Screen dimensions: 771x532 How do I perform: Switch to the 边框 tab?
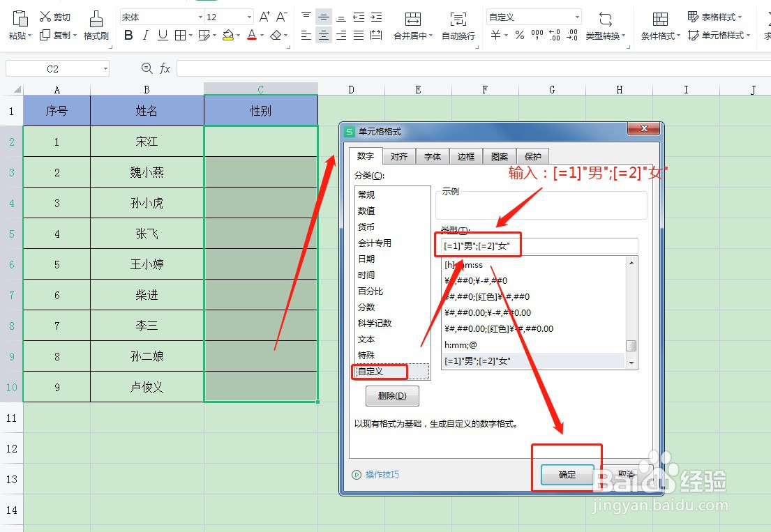click(465, 155)
